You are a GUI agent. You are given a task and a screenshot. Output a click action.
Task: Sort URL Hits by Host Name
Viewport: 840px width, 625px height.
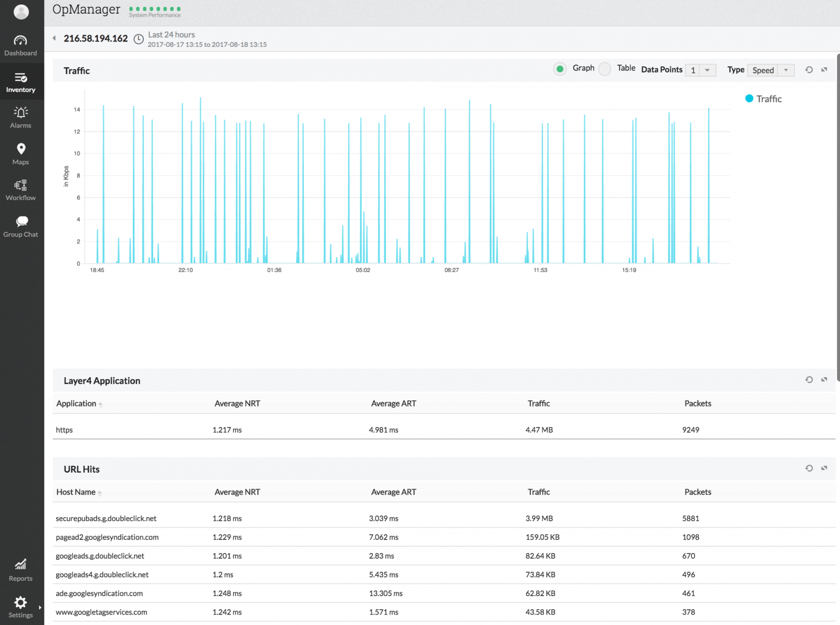tap(76, 492)
